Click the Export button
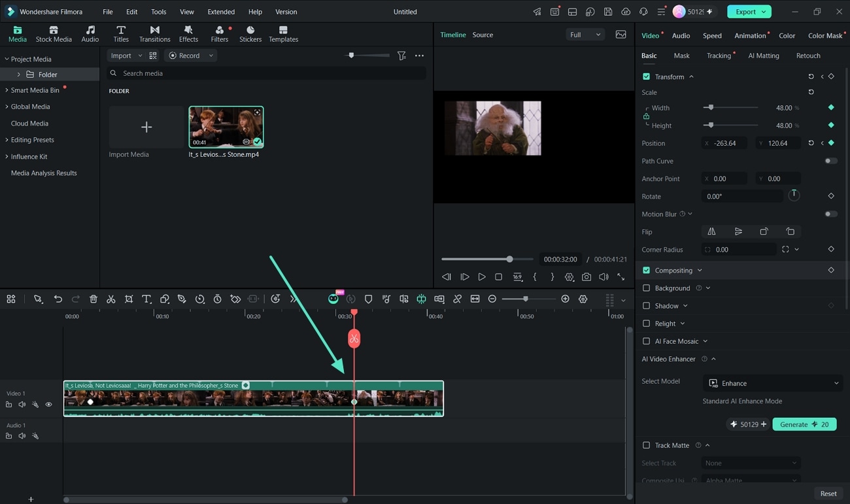This screenshot has height=504, width=850. pos(749,12)
